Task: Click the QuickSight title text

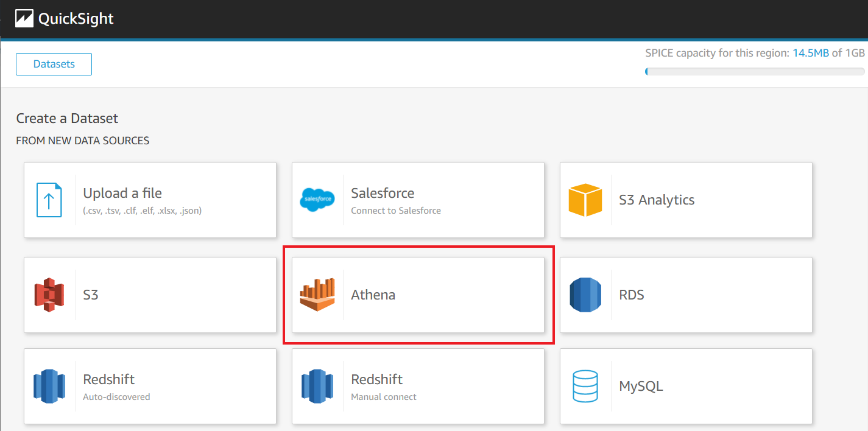Action: (76, 19)
